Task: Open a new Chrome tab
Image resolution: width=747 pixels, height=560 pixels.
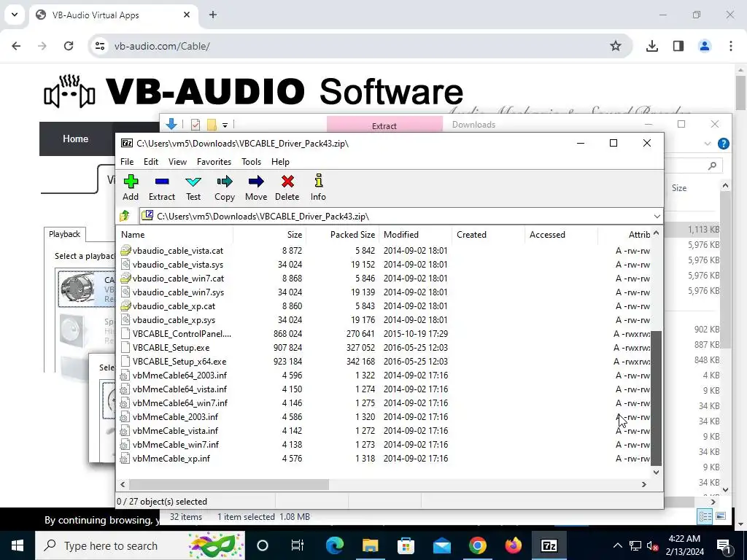Action: (x=213, y=15)
